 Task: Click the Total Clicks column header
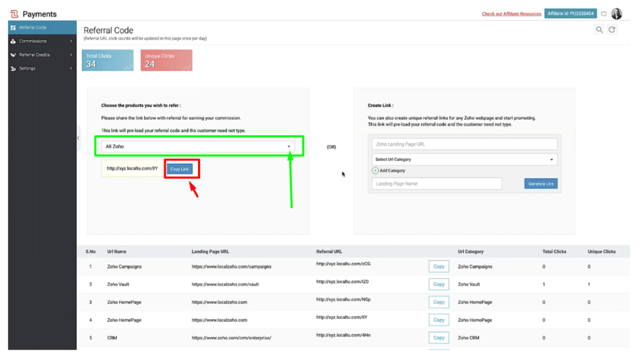(554, 252)
